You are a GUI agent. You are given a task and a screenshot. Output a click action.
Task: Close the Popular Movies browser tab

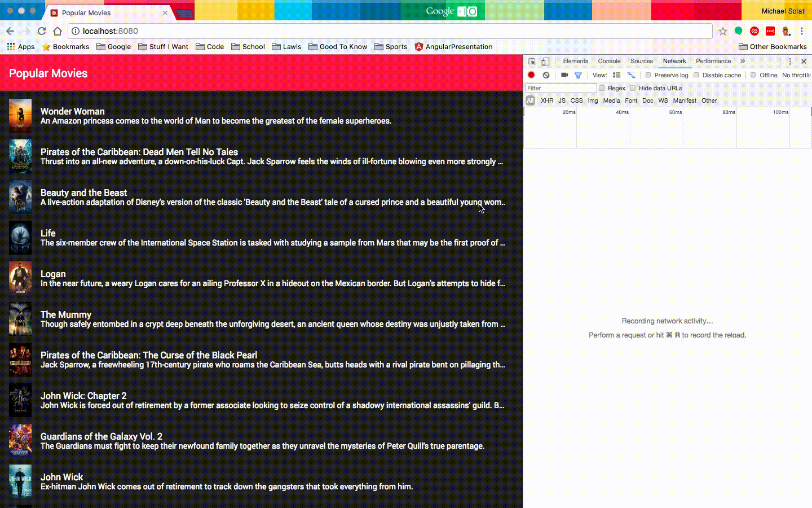(x=165, y=12)
